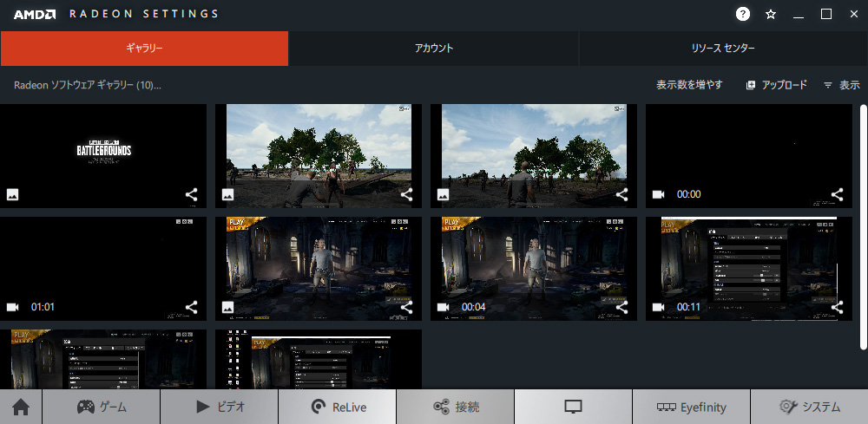Click image type icon on BATTLEGROUNDS logo thumbnail

coord(13,194)
